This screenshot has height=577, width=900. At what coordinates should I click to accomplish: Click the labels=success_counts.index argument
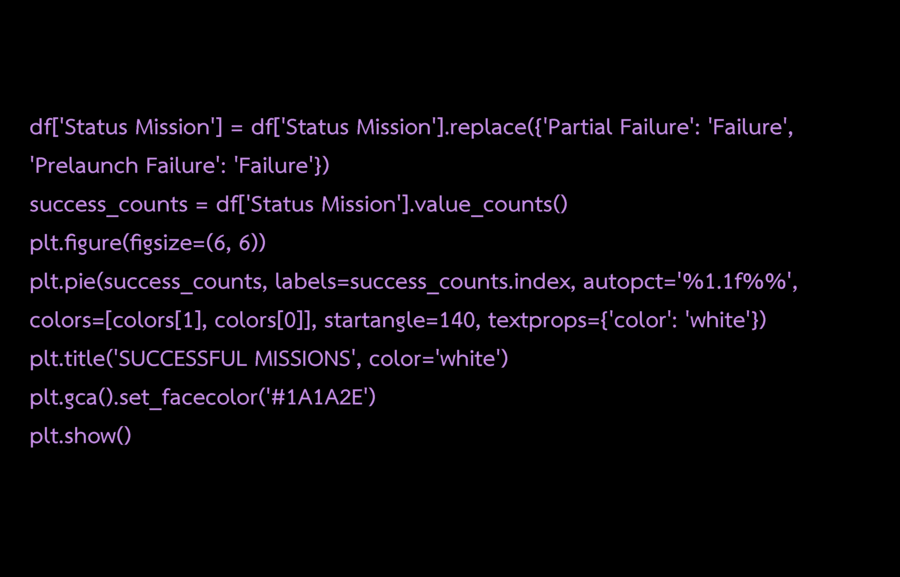tap(418, 282)
